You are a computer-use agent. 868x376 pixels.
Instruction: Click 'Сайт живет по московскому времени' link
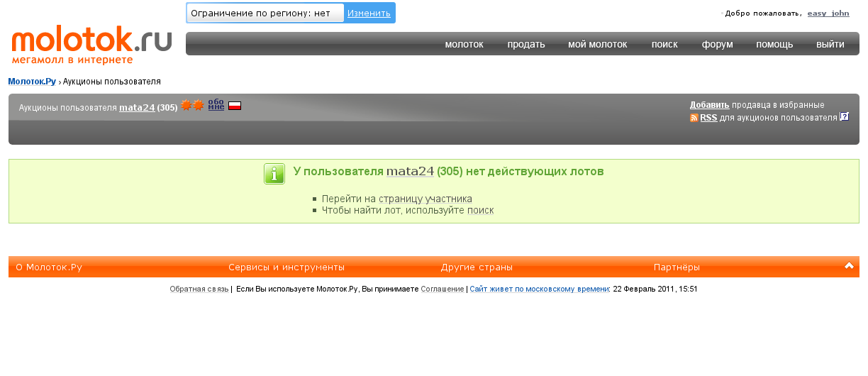[x=539, y=289]
